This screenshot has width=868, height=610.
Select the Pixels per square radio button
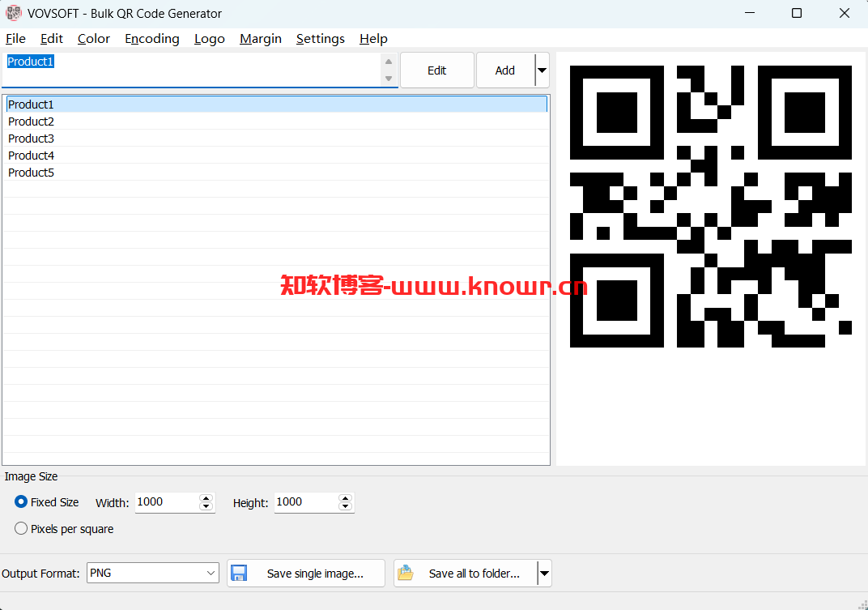[21, 528]
